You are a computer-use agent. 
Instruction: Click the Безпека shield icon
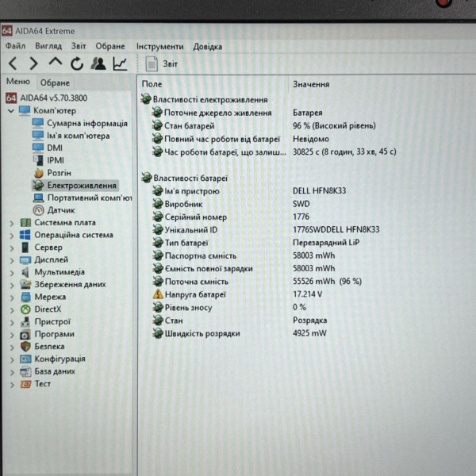(x=25, y=347)
